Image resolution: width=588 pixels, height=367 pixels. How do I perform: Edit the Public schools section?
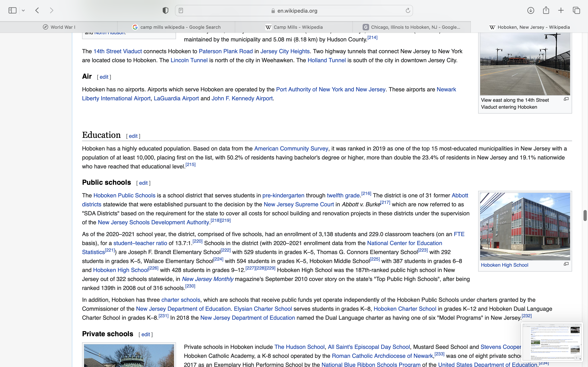point(143,183)
